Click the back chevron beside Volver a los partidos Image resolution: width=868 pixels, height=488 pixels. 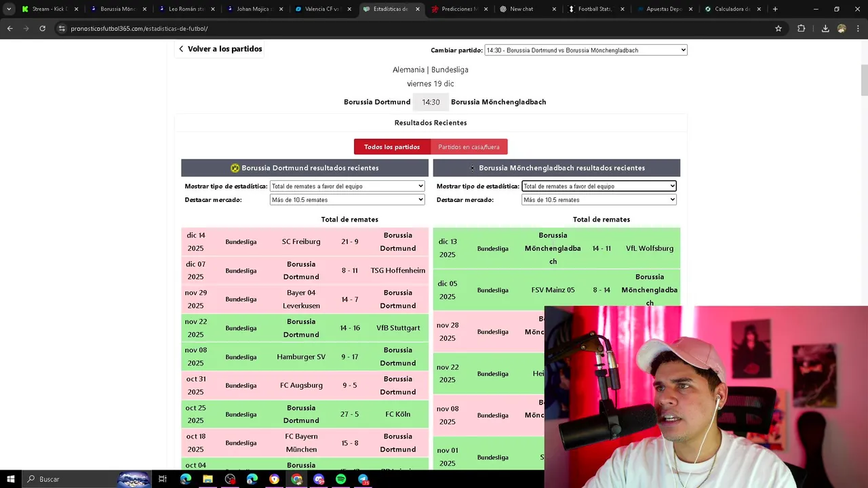click(x=181, y=49)
